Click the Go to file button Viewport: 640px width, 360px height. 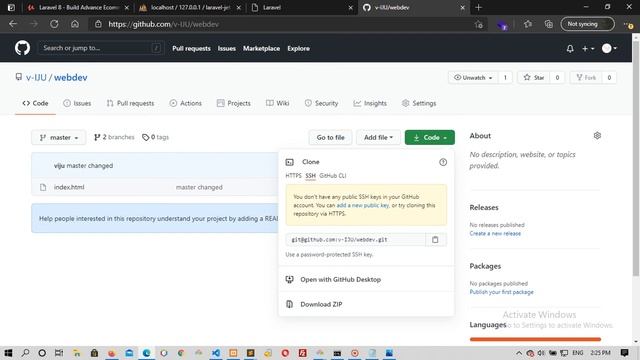[x=330, y=138]
